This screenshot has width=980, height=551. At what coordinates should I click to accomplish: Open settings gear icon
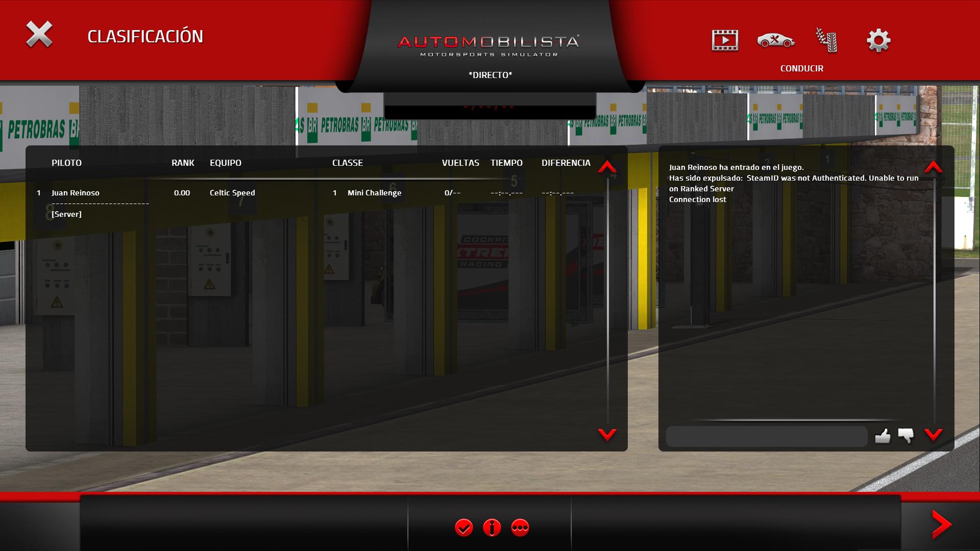coord(878,40)
